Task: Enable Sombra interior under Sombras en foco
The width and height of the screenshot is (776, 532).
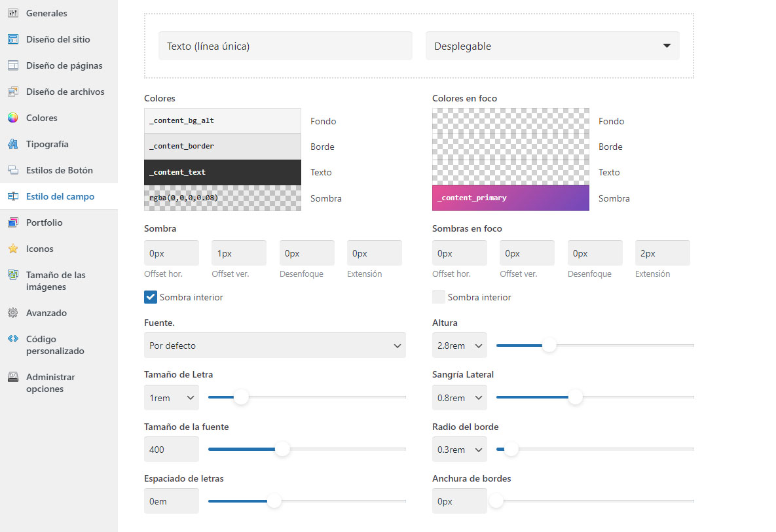Action: tap(439, 297)
